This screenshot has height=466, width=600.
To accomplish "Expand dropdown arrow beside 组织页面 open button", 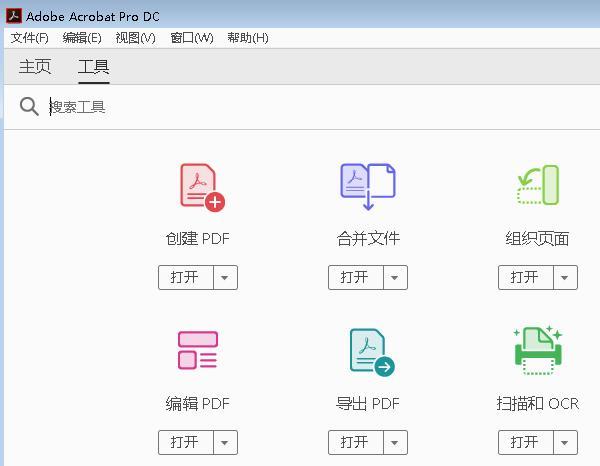I will click(565, 277).
